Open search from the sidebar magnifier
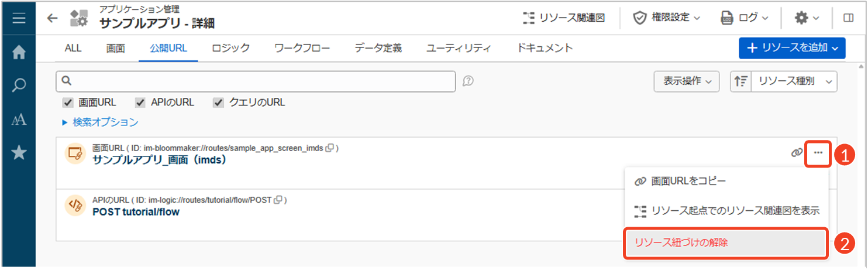 coord(19,86)
